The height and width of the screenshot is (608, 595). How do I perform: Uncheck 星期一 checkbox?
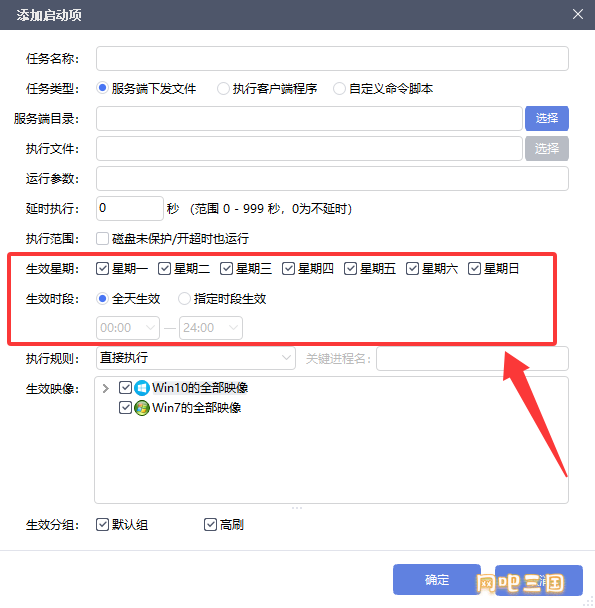pos(102,268)
